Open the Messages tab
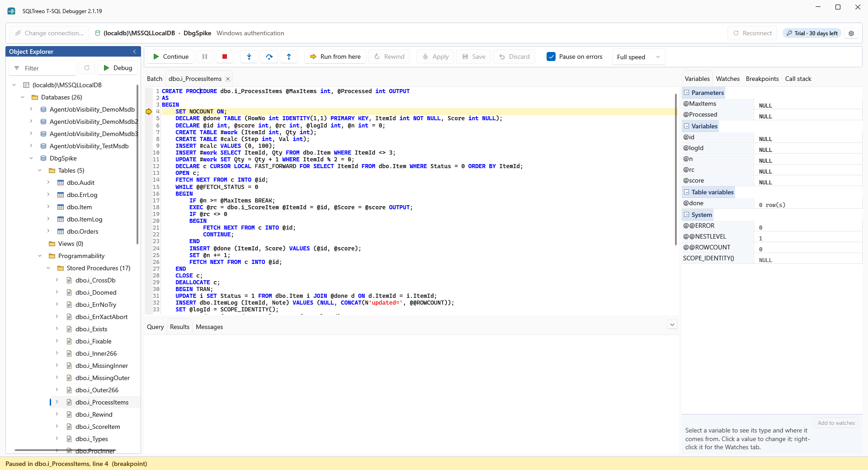The height and width of the screenshot is (470, 868). tap(209, 327)
